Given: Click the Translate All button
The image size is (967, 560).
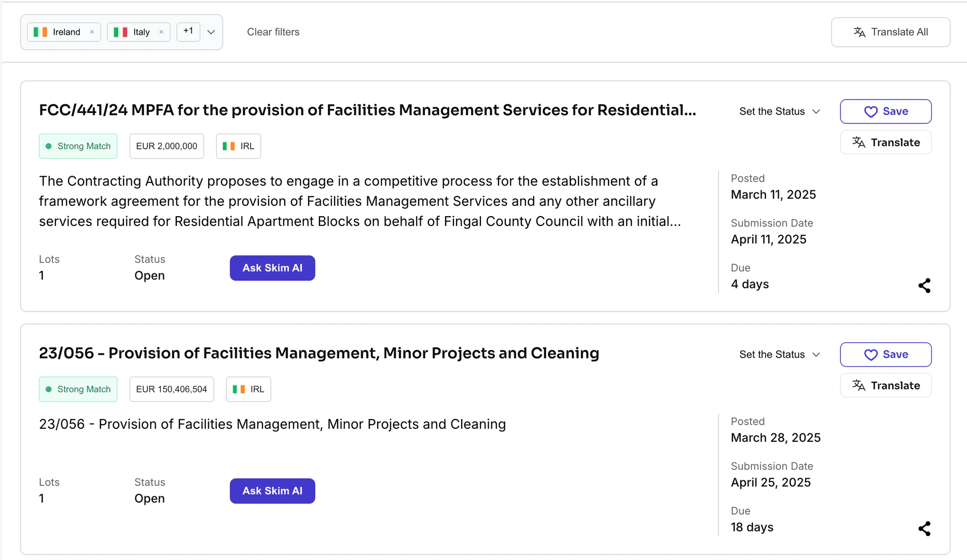Looking at the screenshot, I should [890, 32].
